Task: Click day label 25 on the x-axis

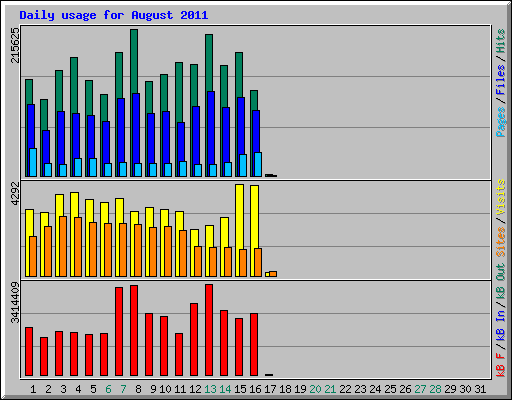Action: pos(390,389)
